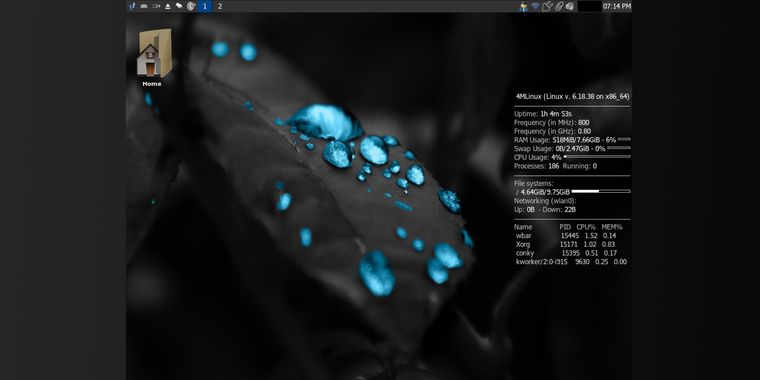Click the Networking (wlan0): label

[x=545, y=201]
